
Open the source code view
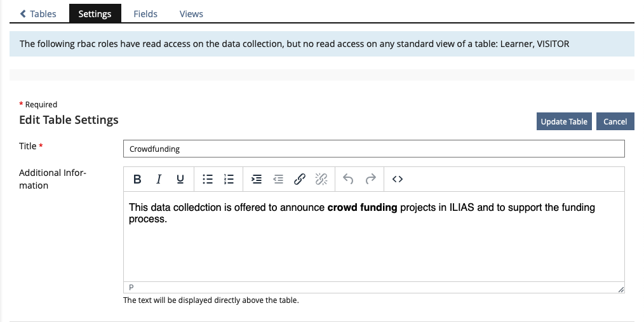(x=398, y=180)
